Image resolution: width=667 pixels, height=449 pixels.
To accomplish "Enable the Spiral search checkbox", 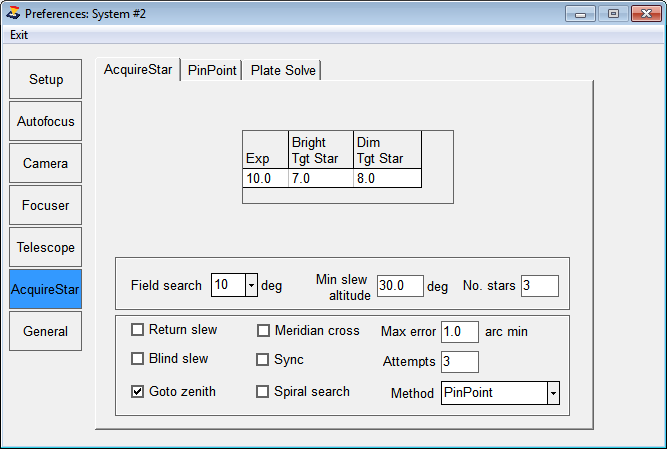I will click(x=262, y=391).
